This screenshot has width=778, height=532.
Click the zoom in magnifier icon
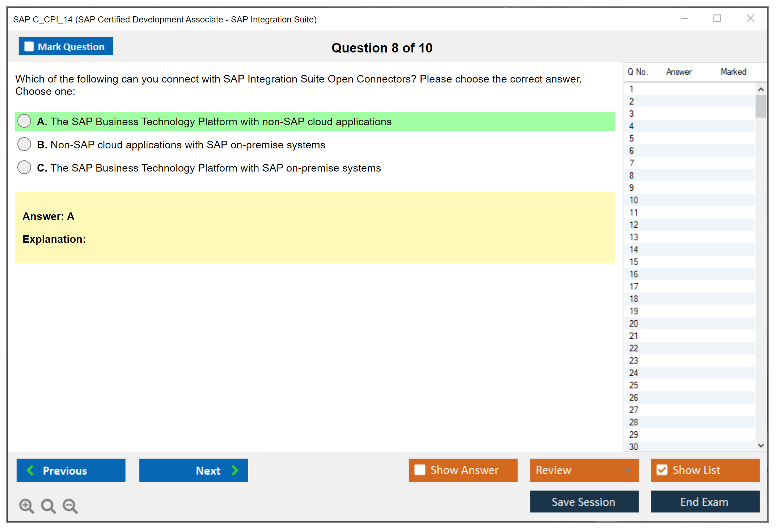(x=26, y=506)
